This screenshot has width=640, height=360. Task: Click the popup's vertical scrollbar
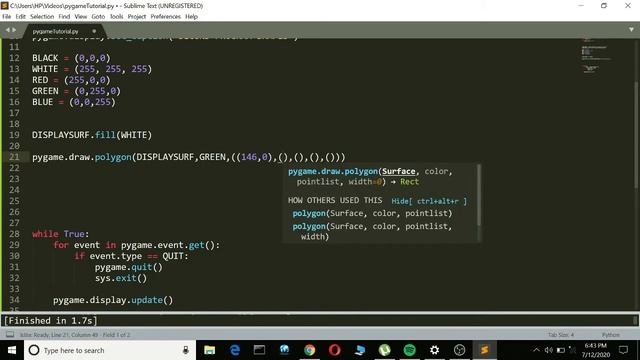pyautogui.click(x=479, y=195)
